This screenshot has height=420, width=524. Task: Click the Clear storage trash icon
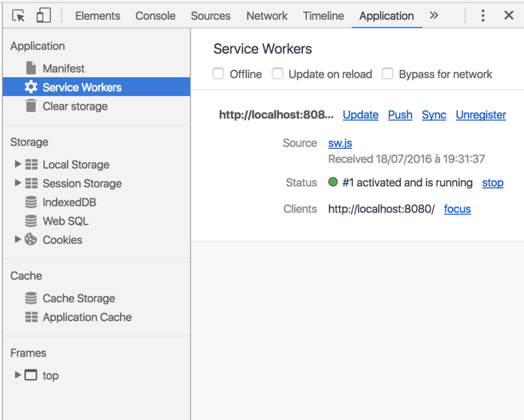click(x=31, y=106)
